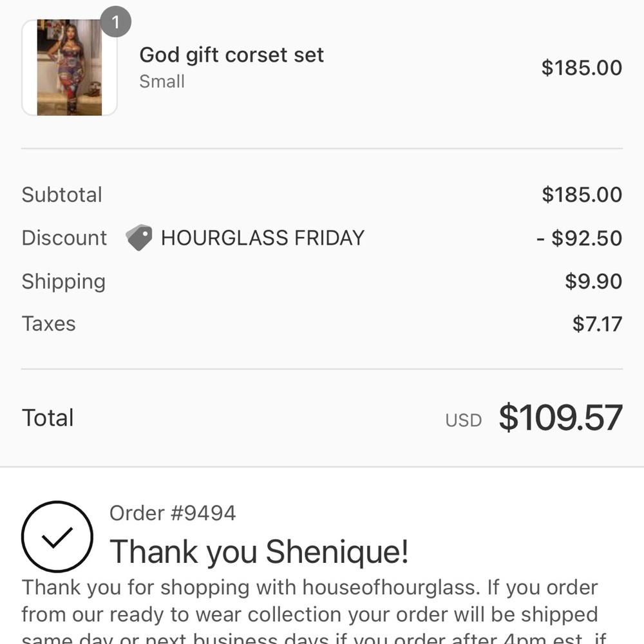
Task: Open the God gift corset set product link
Action: [x=231, y=55]
